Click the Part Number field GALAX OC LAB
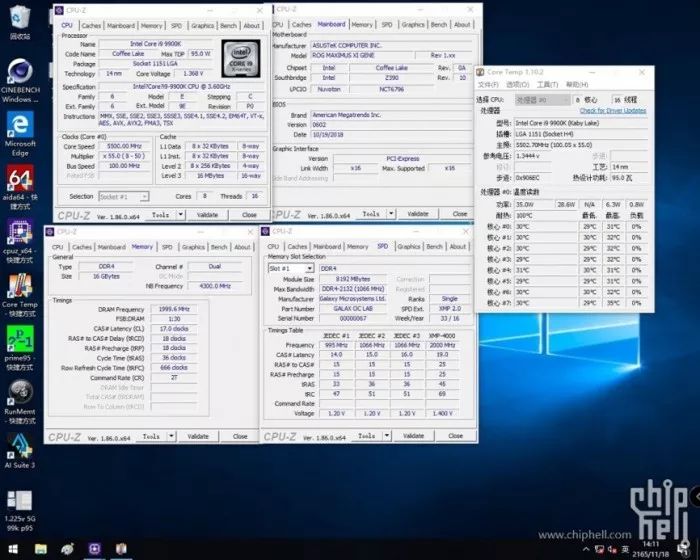700x560 pixels. (x=353, y=309)
